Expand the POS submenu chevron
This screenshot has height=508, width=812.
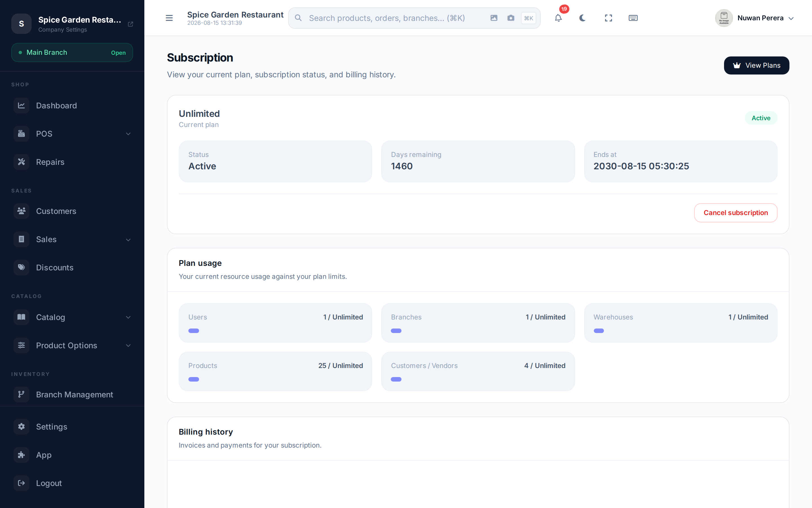tap(128, 134)
